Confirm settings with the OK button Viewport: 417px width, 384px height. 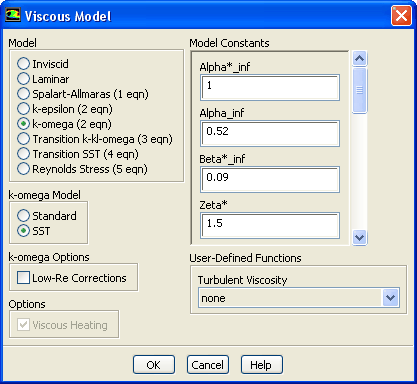click(x=154, y=365)
